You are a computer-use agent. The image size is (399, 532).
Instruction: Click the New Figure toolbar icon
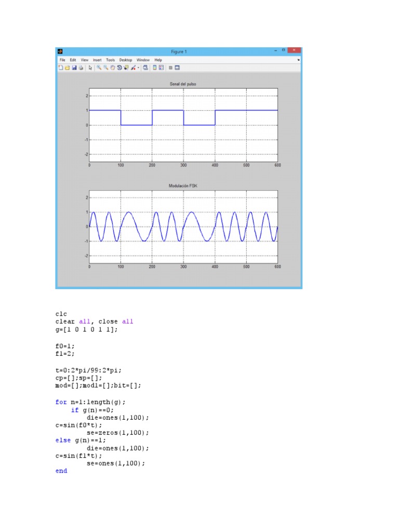click(x=61, y=68)
